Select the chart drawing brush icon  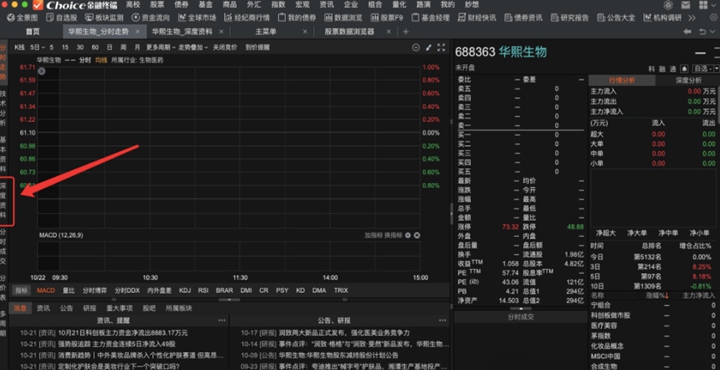[429, 47]
